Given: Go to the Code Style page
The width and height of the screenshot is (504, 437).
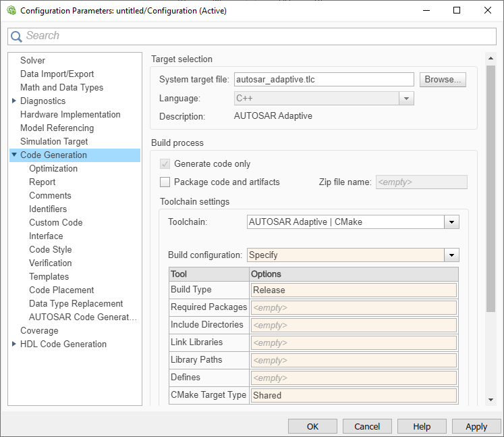Looking at the screenshot, I should (x=51, y=250).
